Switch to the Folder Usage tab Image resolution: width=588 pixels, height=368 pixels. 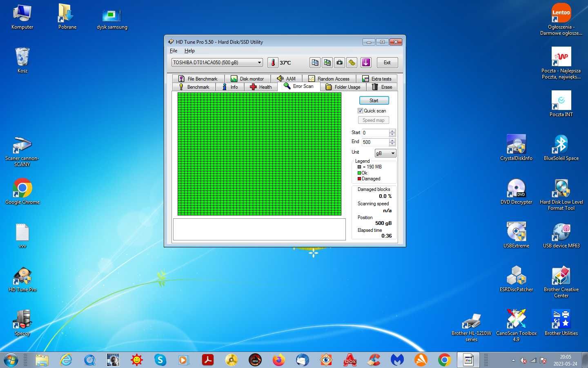point(343,87)
